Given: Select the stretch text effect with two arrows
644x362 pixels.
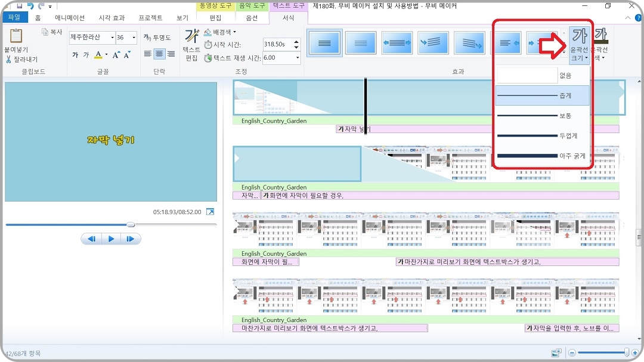Looking at the screenshot, I should (397, 42).
